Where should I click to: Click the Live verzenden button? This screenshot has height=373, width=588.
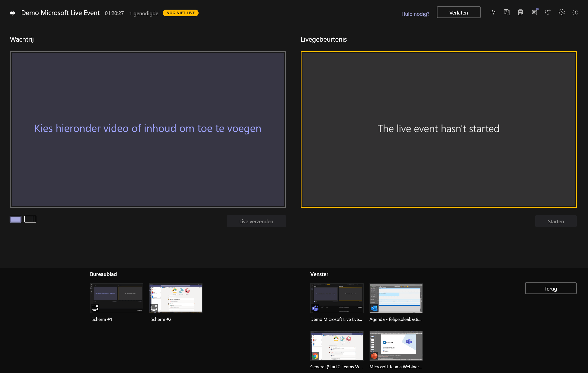click(x=256, y=221)
